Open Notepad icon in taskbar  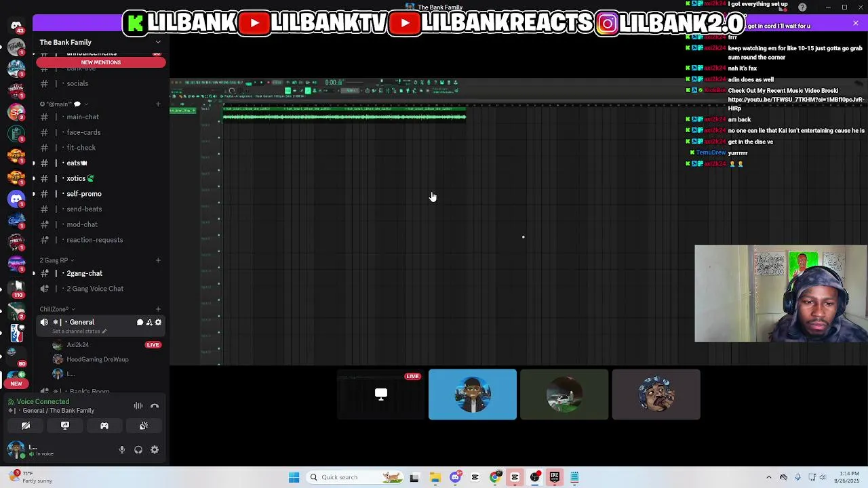point(574,477)
